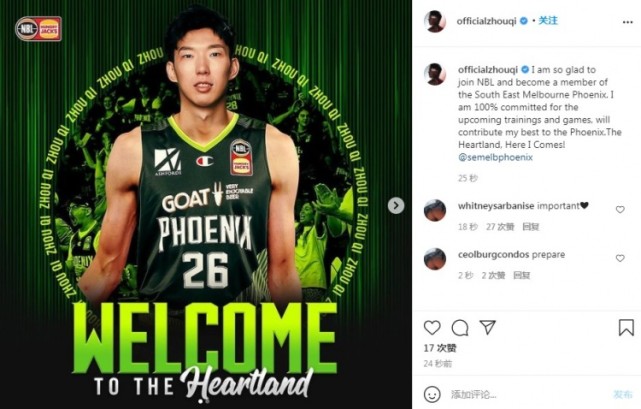This screenshot has height=409, width=641.
Task: Click the add comment input field
Action: [x=527, y=394]
